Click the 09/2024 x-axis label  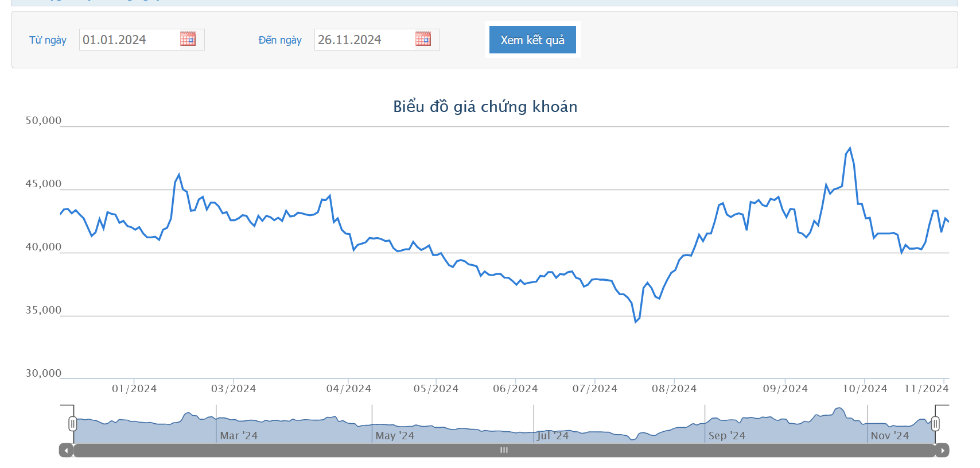(785, 389)
